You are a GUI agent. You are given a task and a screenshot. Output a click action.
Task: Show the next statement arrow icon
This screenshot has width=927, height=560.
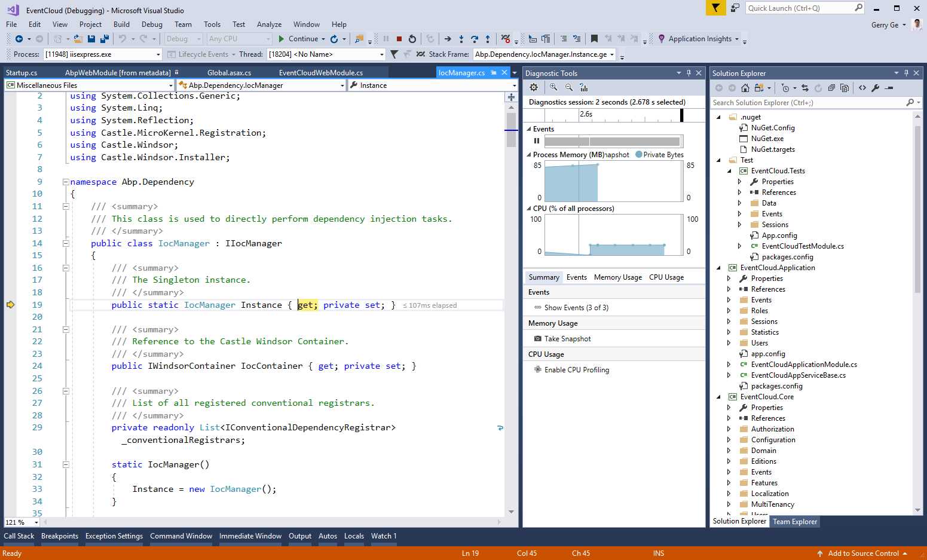click(x=448, y=39)
